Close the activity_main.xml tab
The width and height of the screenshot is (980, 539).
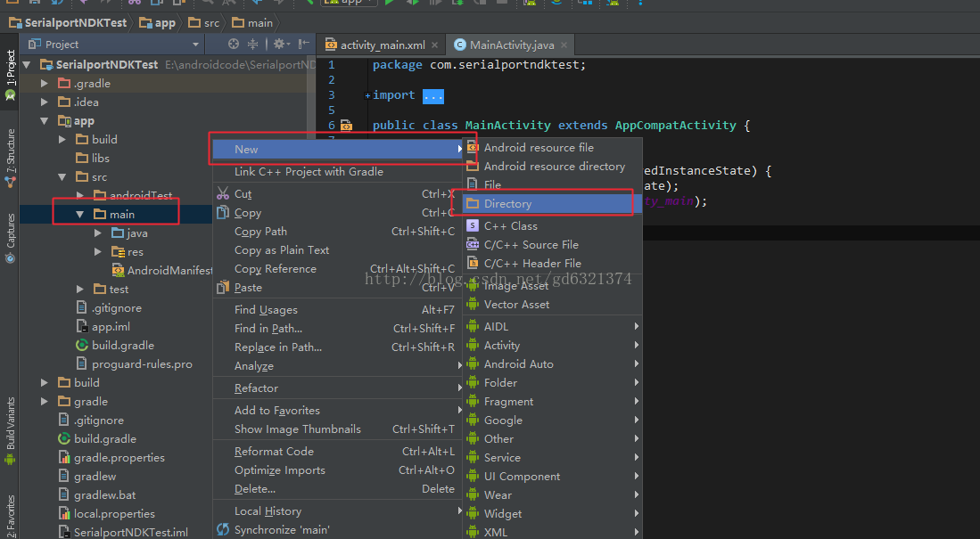coord(434,45)
